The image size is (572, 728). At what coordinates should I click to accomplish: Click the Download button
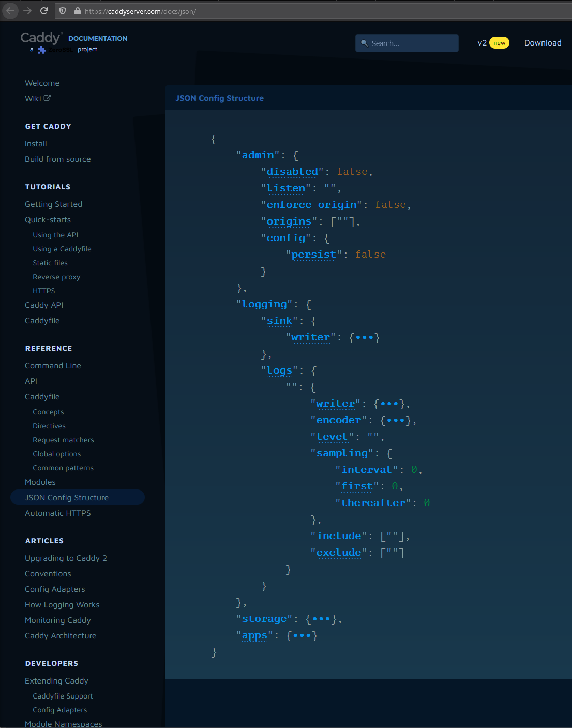point(543,43)
